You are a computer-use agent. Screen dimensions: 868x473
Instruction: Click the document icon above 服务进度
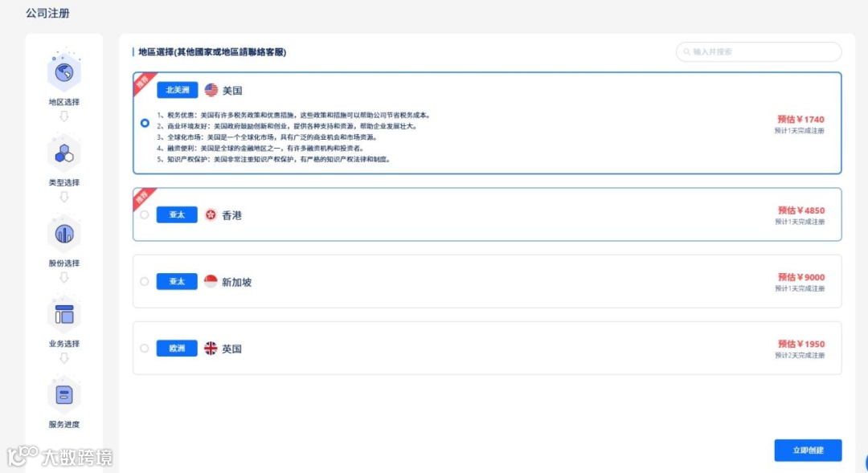click(x=63, y=395)
